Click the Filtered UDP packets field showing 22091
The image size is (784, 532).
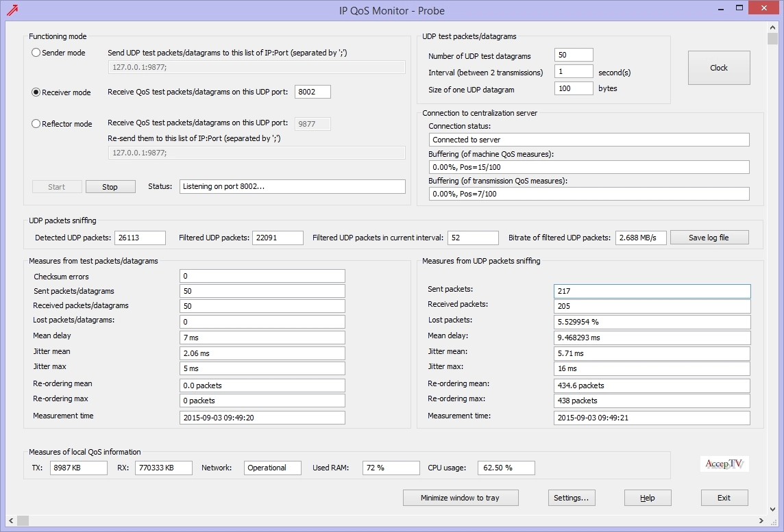pyautogui.click(x=278, y=238)
